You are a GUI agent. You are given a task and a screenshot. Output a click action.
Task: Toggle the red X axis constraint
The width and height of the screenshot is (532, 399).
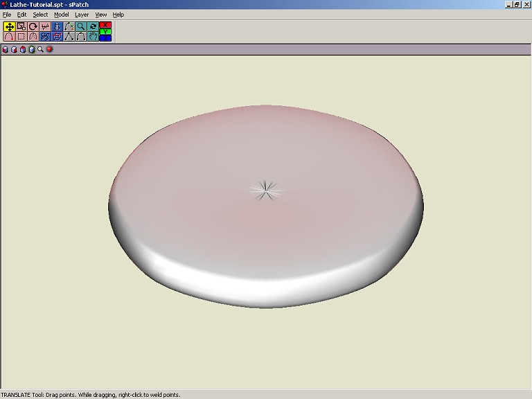pyautogui.click(x=105, y=25)
